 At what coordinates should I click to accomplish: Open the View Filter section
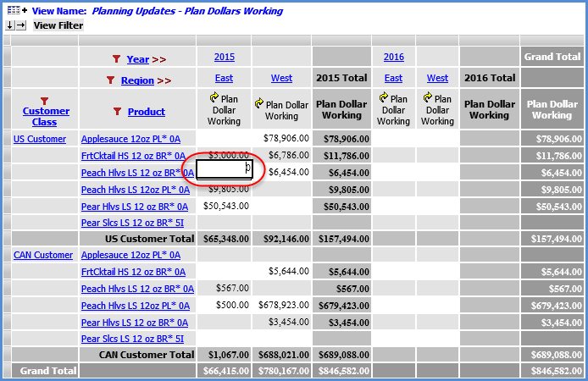pyautogui.click(x=58, y=25)
